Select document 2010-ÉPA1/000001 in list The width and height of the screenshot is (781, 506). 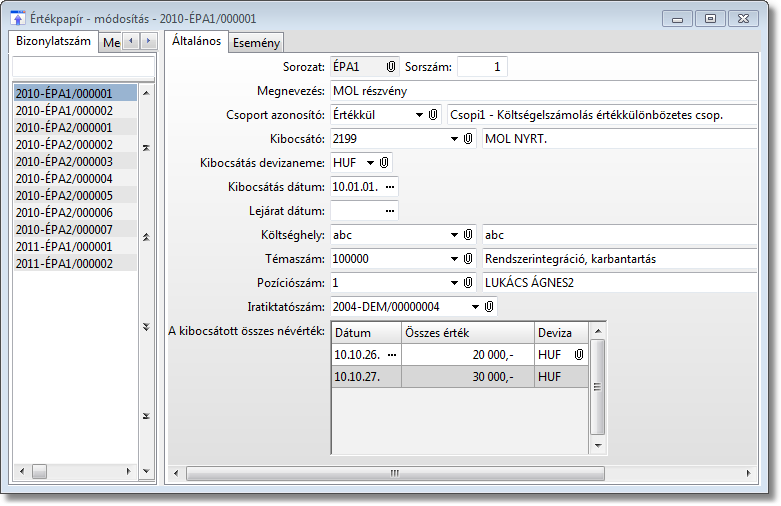[x=75, y=93]
